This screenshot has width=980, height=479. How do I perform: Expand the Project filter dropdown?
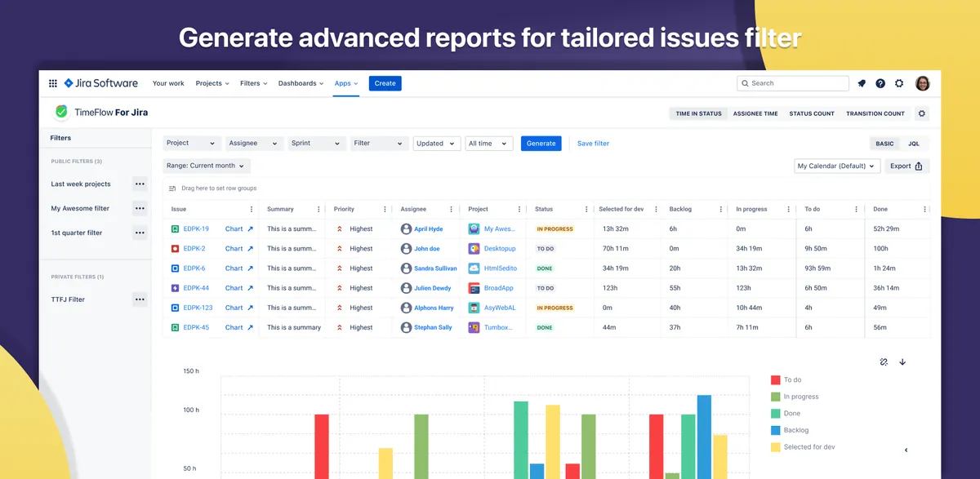coord(191,144)
